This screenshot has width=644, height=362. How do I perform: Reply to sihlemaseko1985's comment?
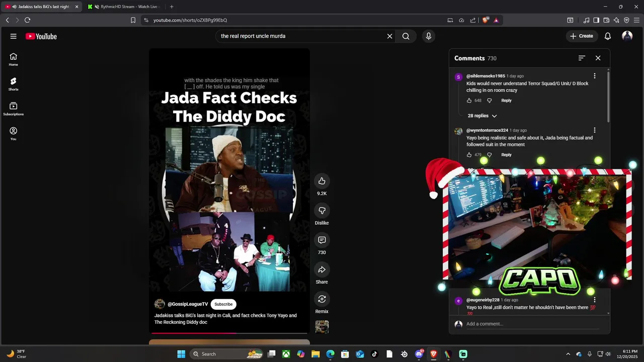pos(506,101)
